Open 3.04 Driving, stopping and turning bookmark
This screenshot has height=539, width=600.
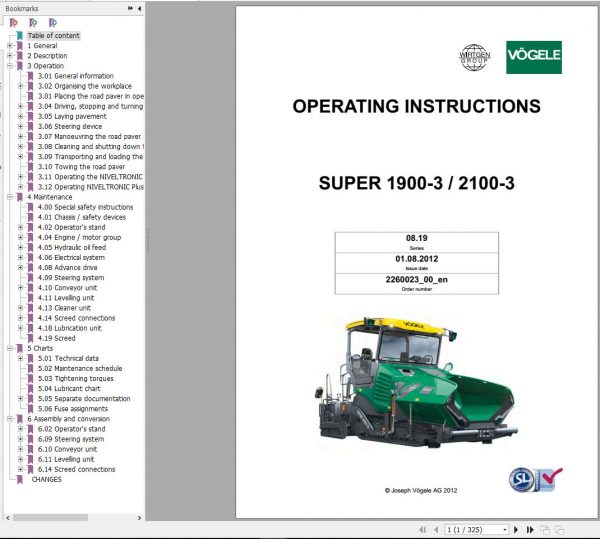(x=90, y=106)
